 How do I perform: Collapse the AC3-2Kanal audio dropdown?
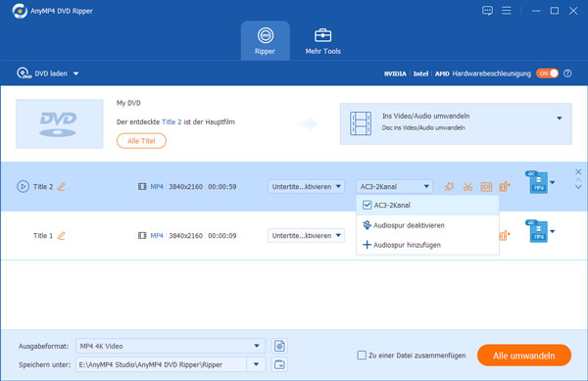tap(394, 186)
